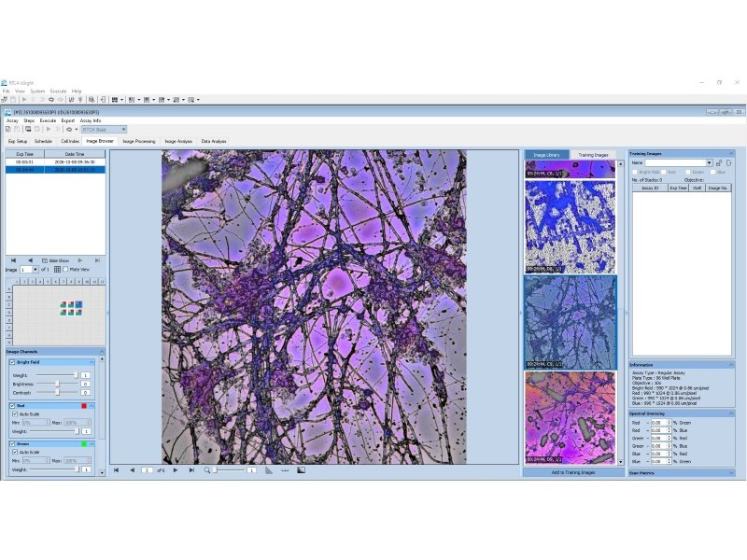Toggle the Red channel checkbox
This screenshot has height=560, width=747.
(x=12, y=406)
